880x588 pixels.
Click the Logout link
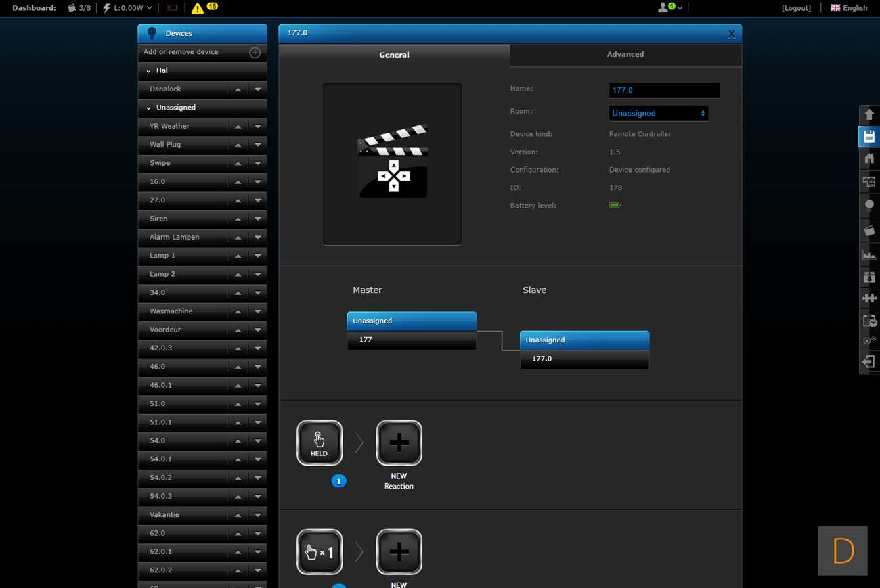pyautogui.click(x=796, y=8)
